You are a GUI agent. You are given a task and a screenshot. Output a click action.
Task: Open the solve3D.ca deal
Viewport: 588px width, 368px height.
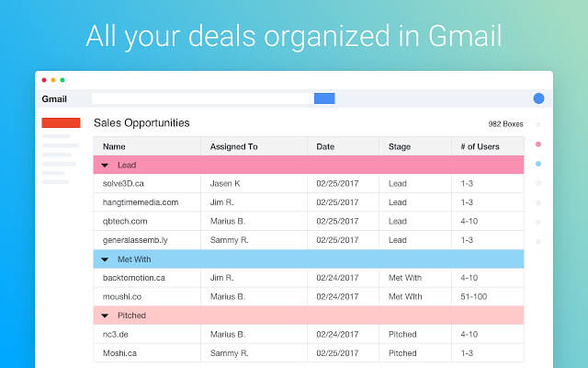tap(124, 184)
